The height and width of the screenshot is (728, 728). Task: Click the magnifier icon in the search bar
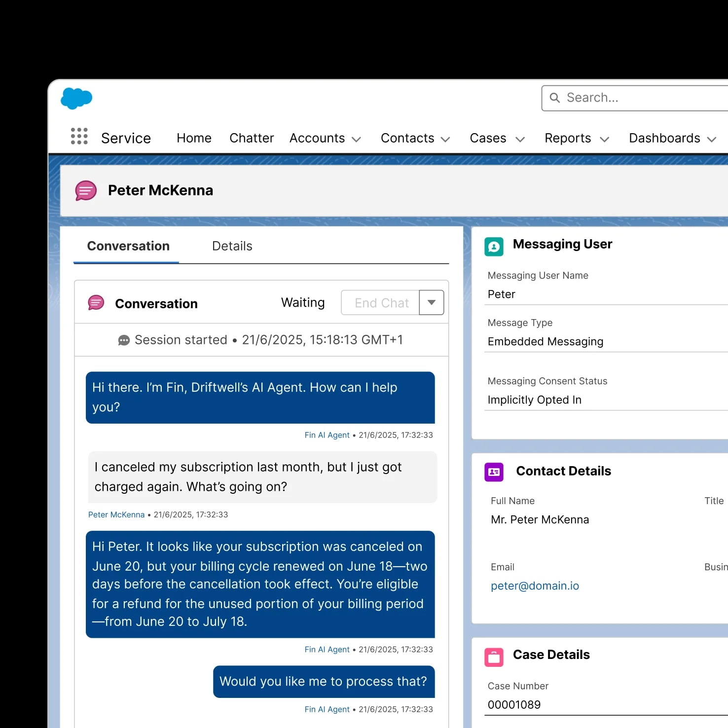point(555,98)
